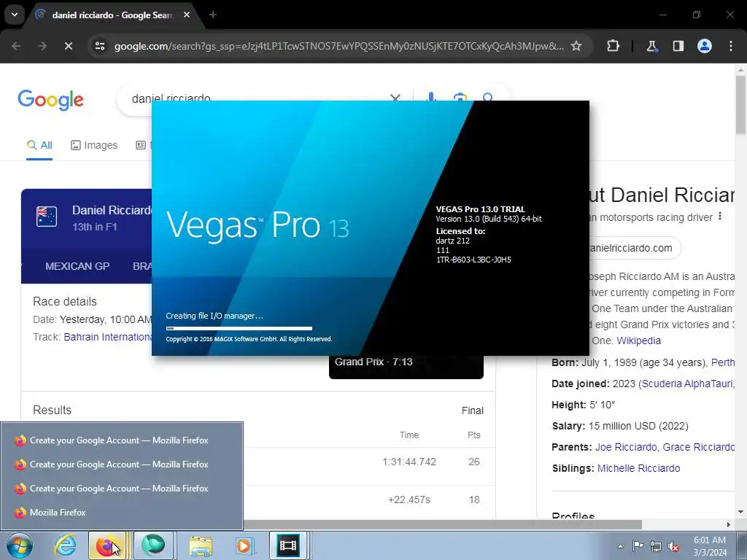Open Chrome three-dot menu
The image size is (747, 560).
(x=731, y=46)
